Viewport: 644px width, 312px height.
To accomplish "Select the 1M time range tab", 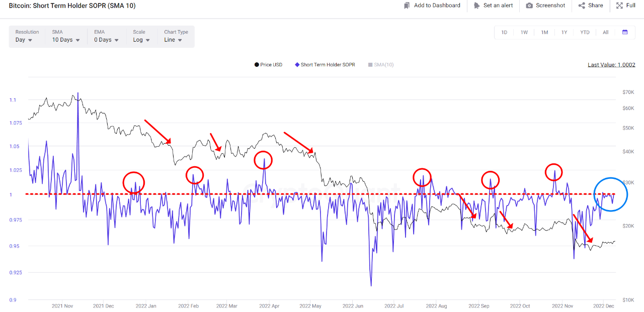I will click(544, 32).
